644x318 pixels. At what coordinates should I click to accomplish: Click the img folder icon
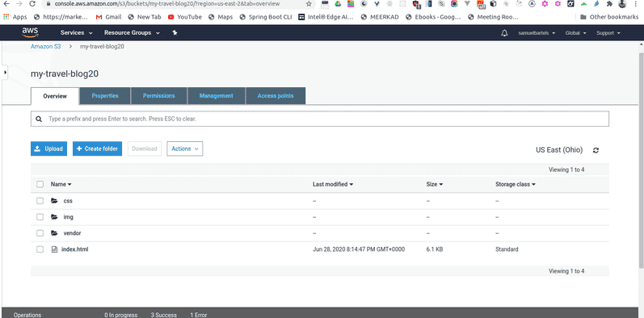[x=54, y=217]
